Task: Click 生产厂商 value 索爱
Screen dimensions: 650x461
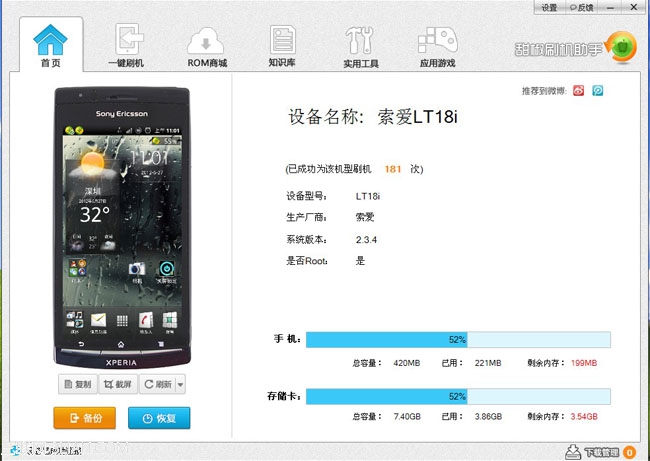Action: (x=365, y=217)
